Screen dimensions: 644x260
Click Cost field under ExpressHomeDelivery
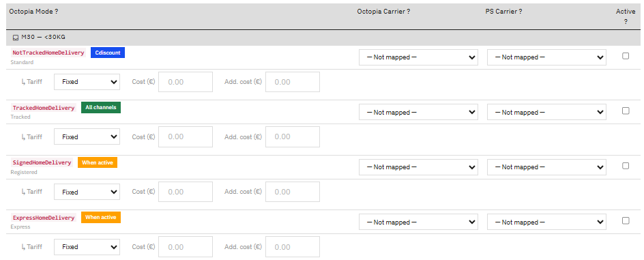(186, 247)
